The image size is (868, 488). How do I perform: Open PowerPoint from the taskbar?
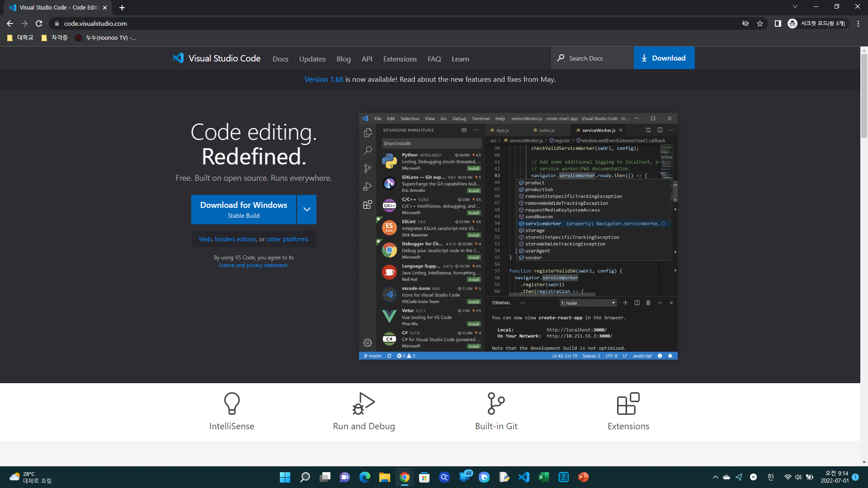click(x=584, y=477)
